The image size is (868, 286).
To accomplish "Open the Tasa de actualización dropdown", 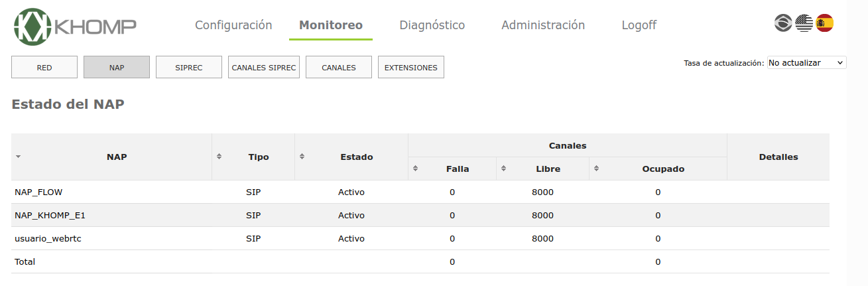I will point(806,62).
